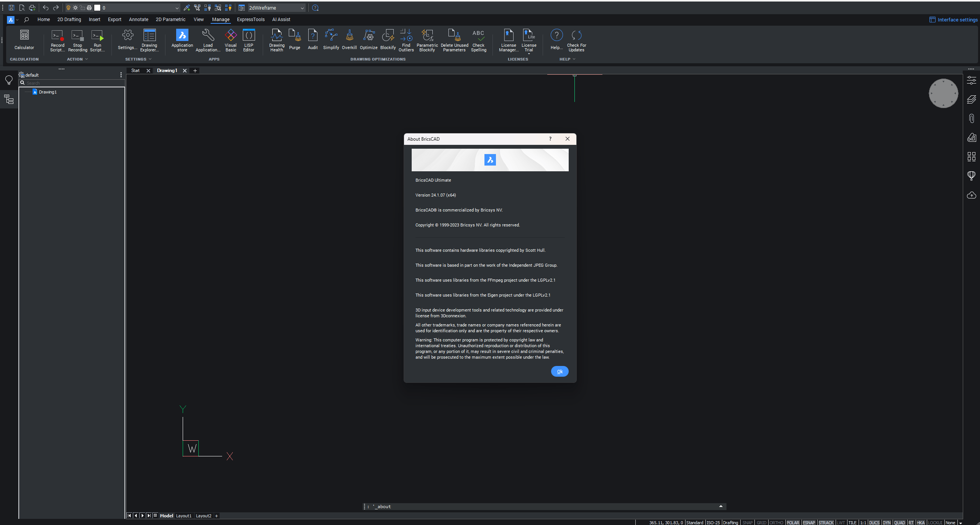This screenshot has height=525, width=980.
Task: Toggle STRACK in status bar
Action: [826, 522]
